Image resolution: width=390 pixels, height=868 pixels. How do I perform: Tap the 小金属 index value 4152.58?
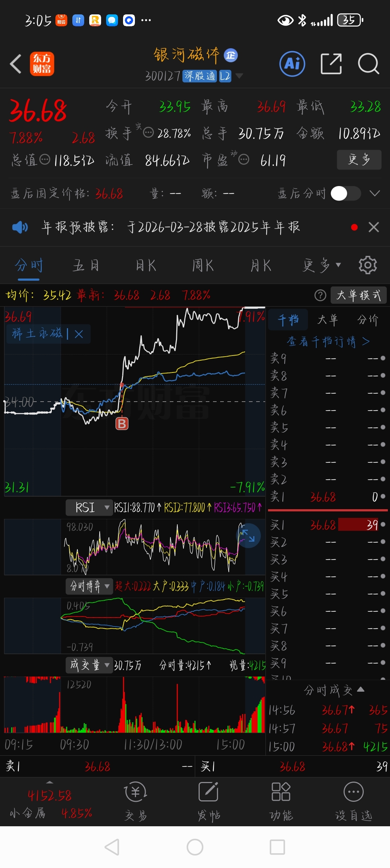coord(50,795)
